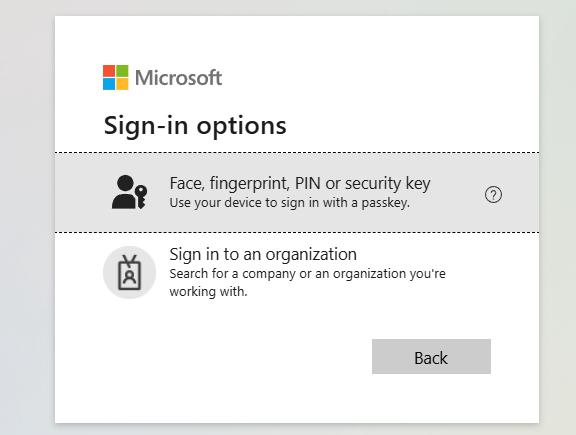Image resolution: width=576 pixels, height=435 pixels.
Task: Select Face, fingerprint, PIN or security key
Action: point(300,183)
